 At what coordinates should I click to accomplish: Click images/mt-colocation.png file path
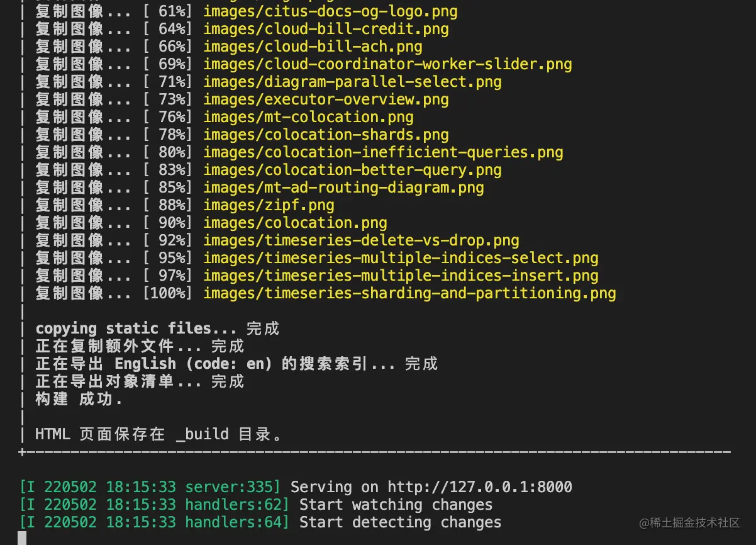(x=308, y=117)
